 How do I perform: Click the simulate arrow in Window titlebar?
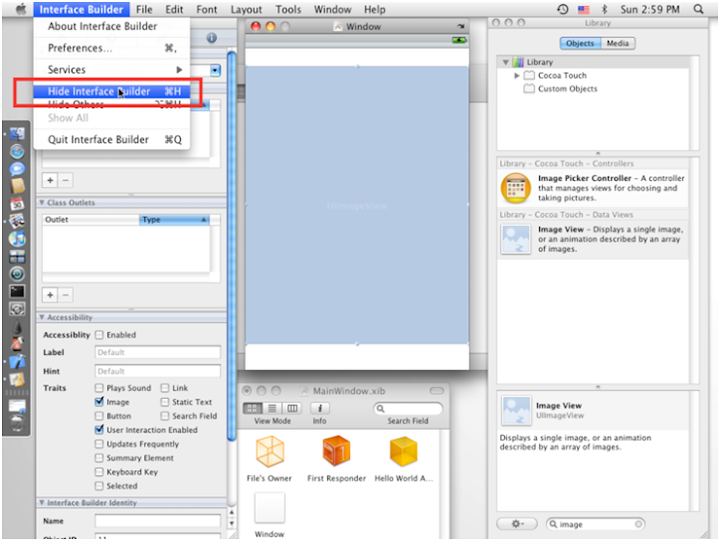[x=461, y=26]
